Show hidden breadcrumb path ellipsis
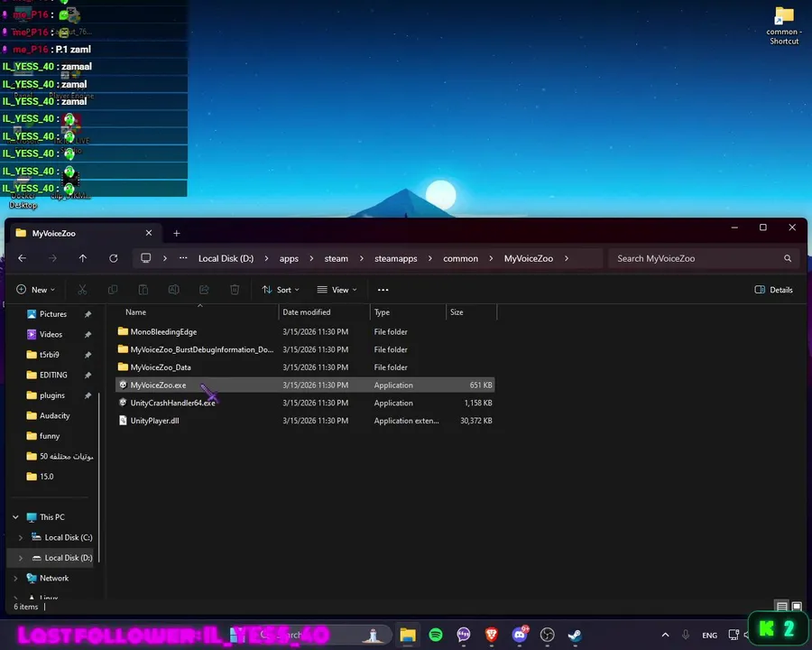The image size is (812, 650). [x=183, y=258]
